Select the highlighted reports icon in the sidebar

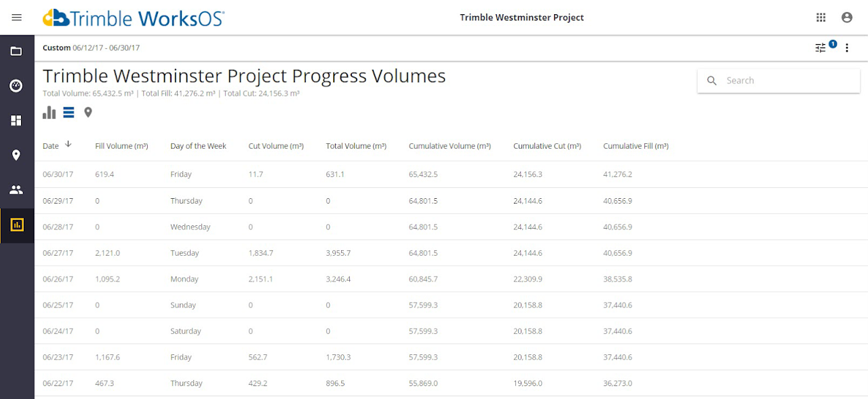pos(17,225)
